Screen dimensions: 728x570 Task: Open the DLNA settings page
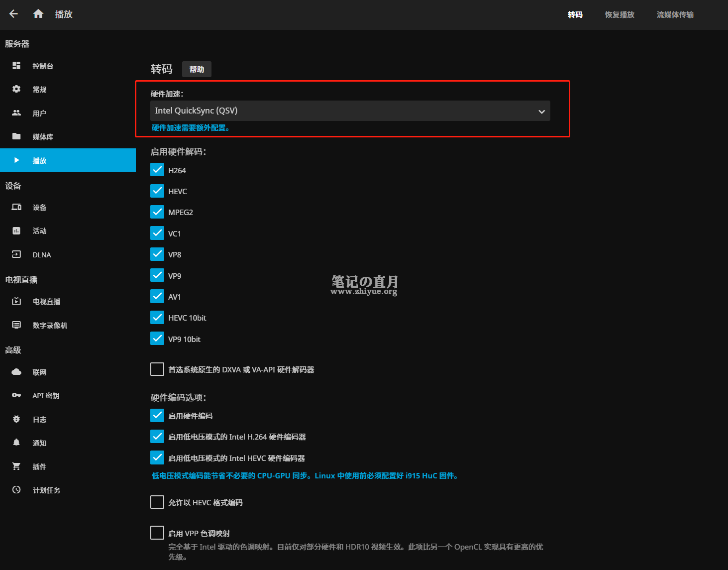pyautogui.click(x=41, y=254)
